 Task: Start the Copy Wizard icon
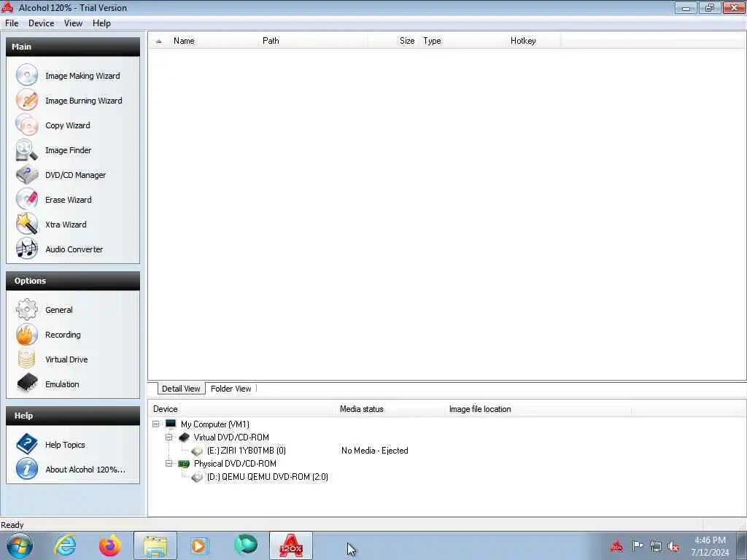tap(27, 125)
